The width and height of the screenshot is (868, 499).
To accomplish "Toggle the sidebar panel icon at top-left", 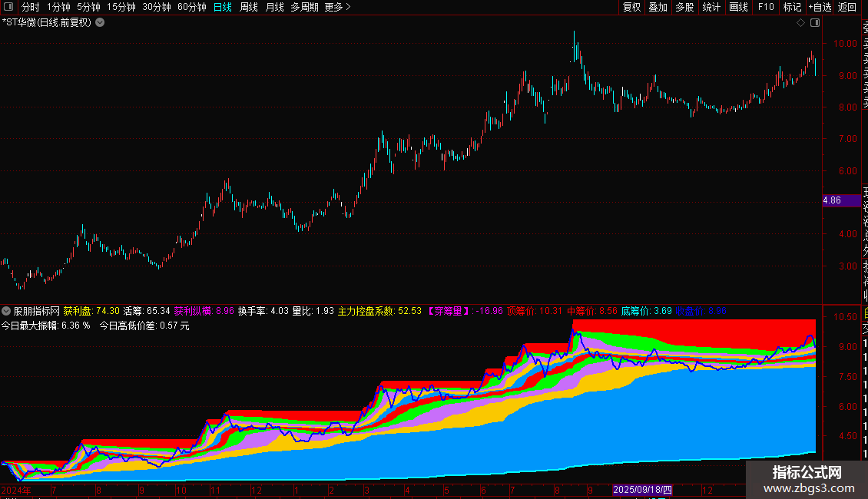I will 8,7.
